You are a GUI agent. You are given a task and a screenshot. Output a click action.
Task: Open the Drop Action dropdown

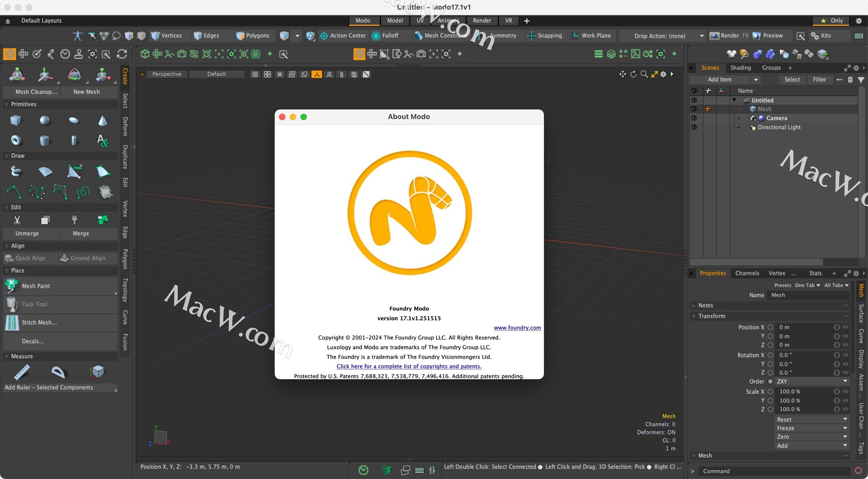pos(663,36)
